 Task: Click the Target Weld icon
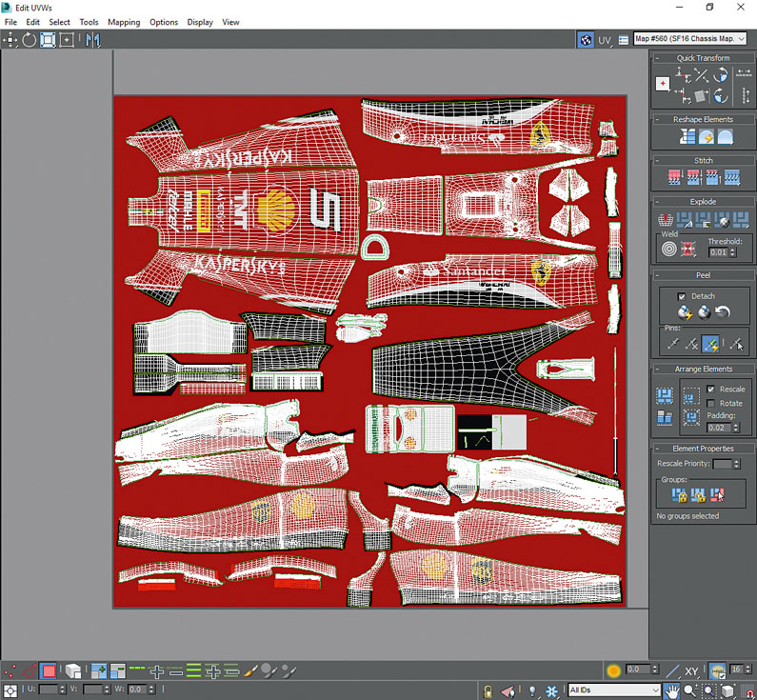click(669, 250)
